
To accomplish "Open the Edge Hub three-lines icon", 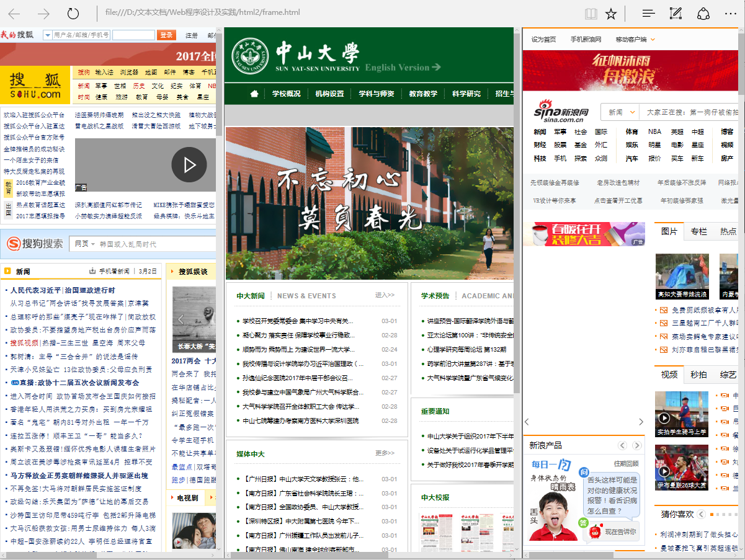I will click(x=648, y=14).
